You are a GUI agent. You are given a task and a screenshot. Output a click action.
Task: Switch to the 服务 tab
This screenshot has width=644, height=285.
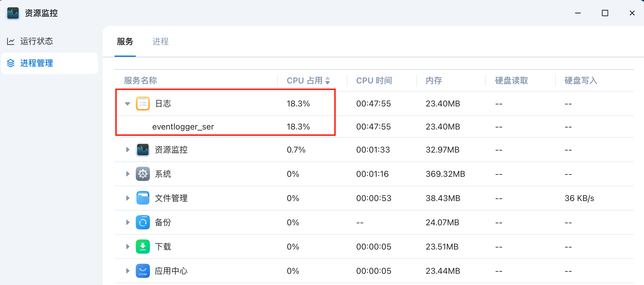pos(125,41)
